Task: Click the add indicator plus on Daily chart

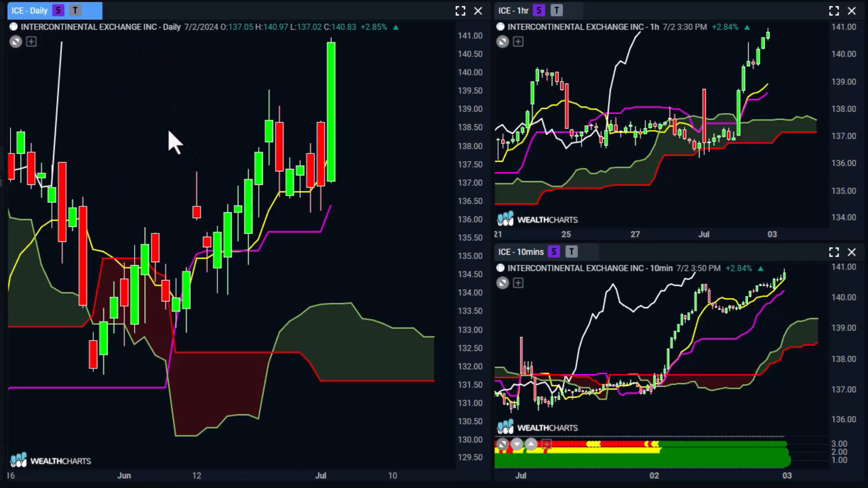Action: tap(31, 42)
